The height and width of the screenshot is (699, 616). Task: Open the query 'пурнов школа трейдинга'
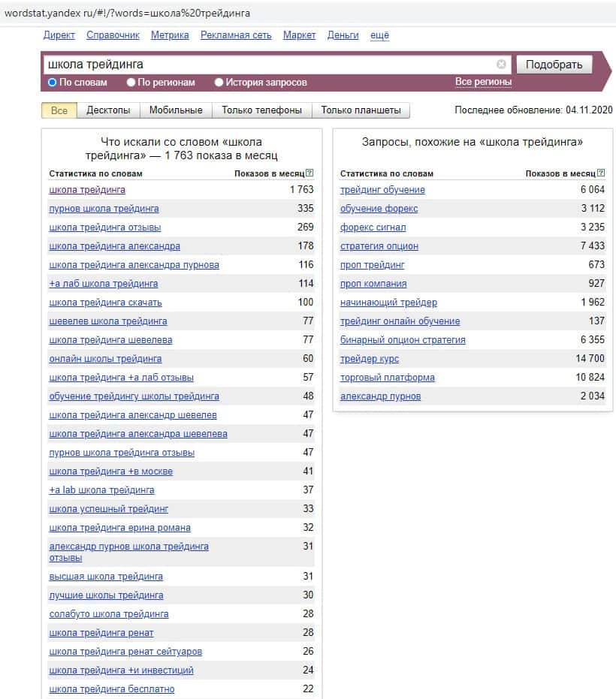pyautogui.click(x=104, y=209)
